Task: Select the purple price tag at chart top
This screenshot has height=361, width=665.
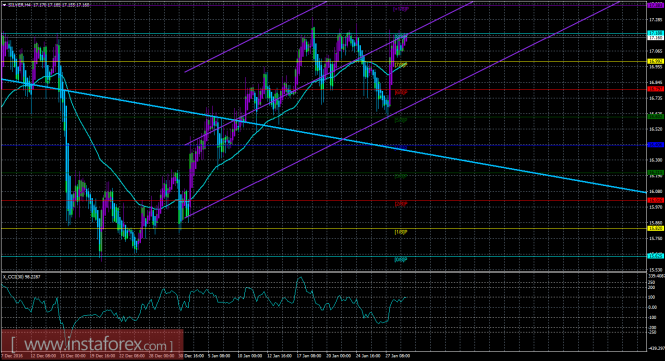Action: [656, 5]
